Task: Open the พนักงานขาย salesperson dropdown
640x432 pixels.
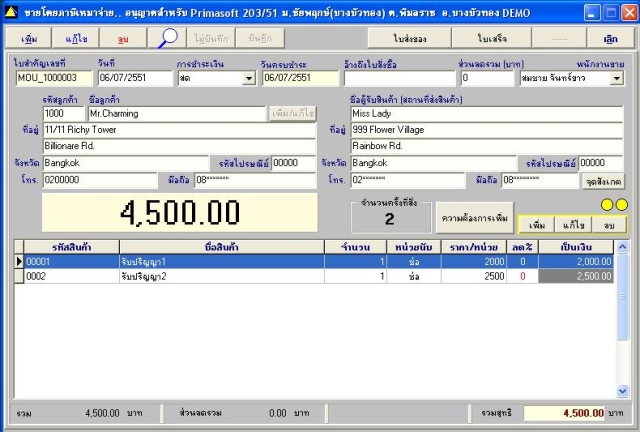Action: pos(617,78)
